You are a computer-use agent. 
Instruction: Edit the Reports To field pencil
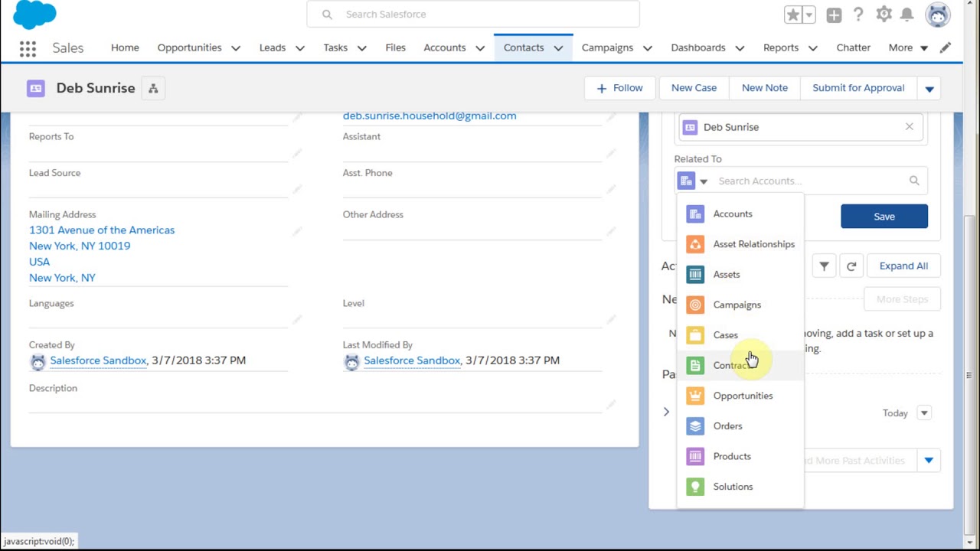[297, 153]
